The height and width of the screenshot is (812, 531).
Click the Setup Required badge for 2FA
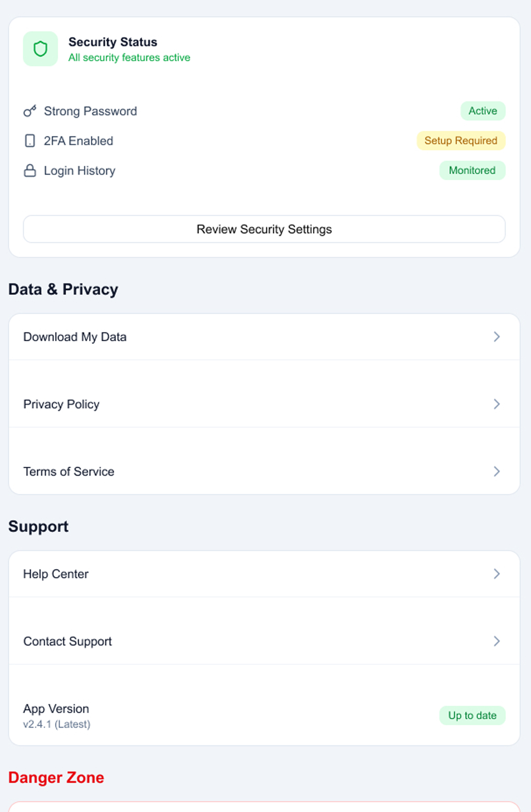tap(461, 141)
